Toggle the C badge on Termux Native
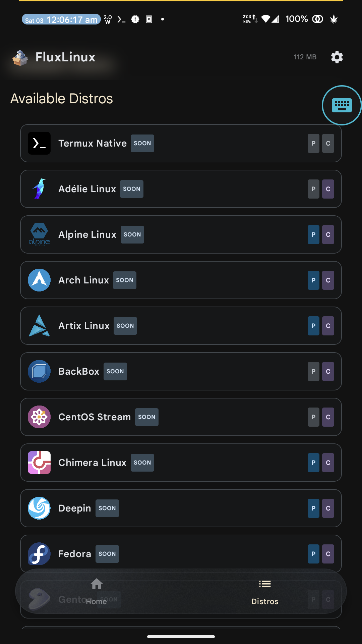This screenshot has height=644, width=362. click(x=328, y=143)
